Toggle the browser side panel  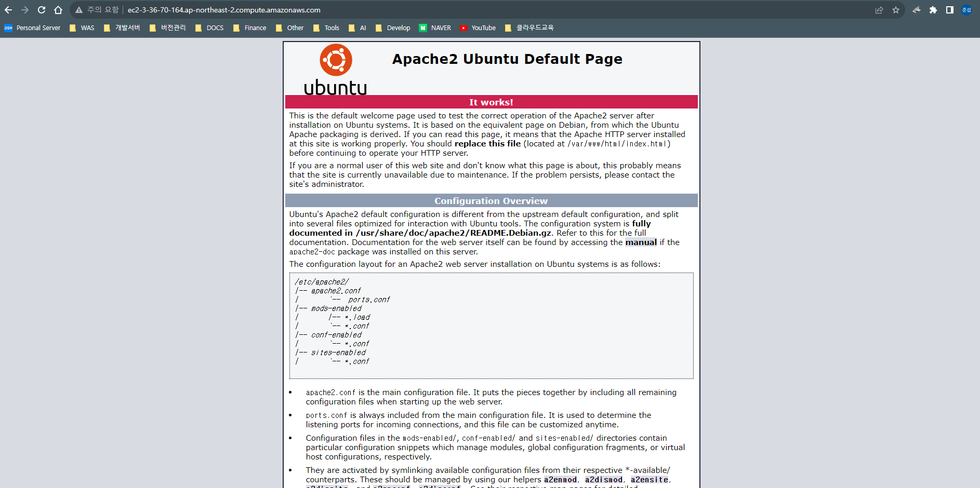(949, 10)
